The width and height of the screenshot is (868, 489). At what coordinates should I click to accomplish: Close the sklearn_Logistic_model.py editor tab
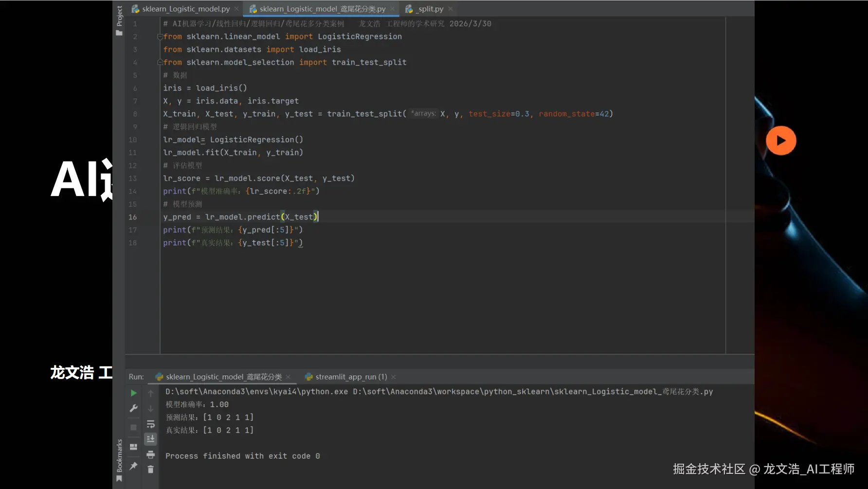pos(236,9)
